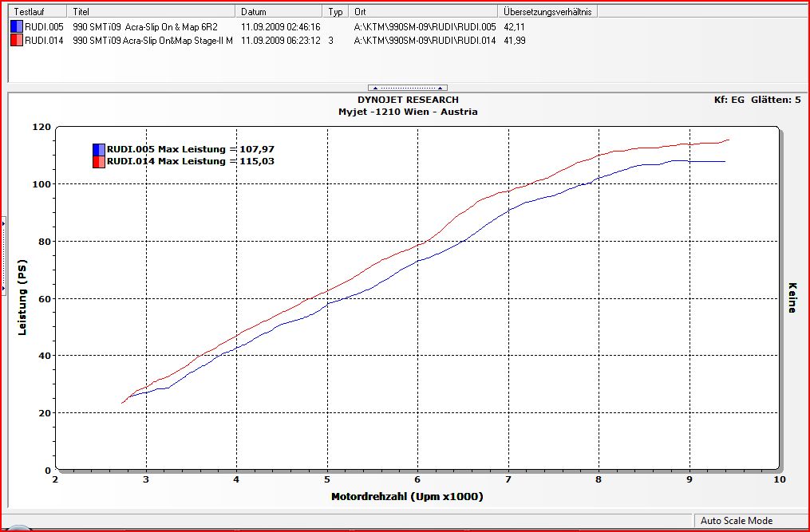Click the red run icon beside RUDI.014
Screen dimensions: 810x532
(17, 40)
